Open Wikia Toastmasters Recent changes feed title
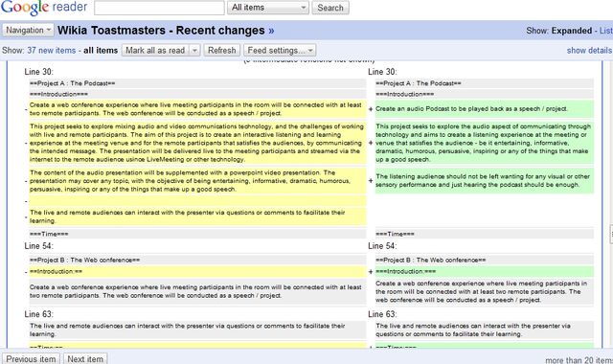 pyautogui.click(x=161, y=30)
